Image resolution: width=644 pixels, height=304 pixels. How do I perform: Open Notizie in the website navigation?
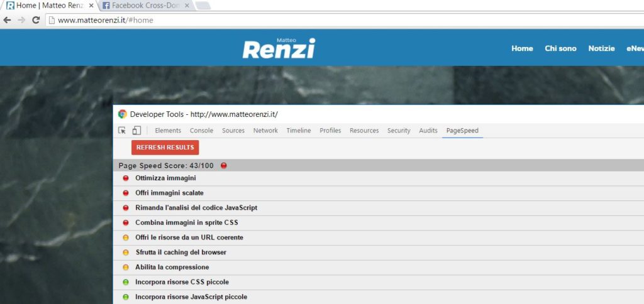[x=601, y=48]
